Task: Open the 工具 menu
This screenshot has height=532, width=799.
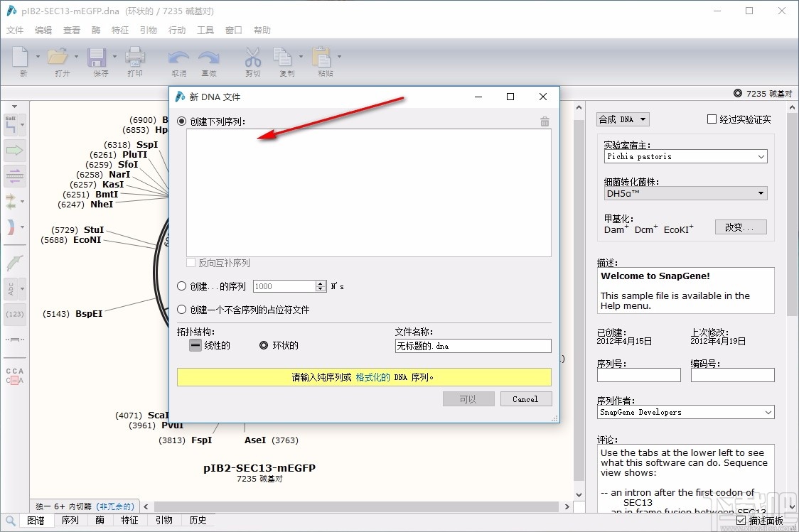Action: click(x=205, y=30)
